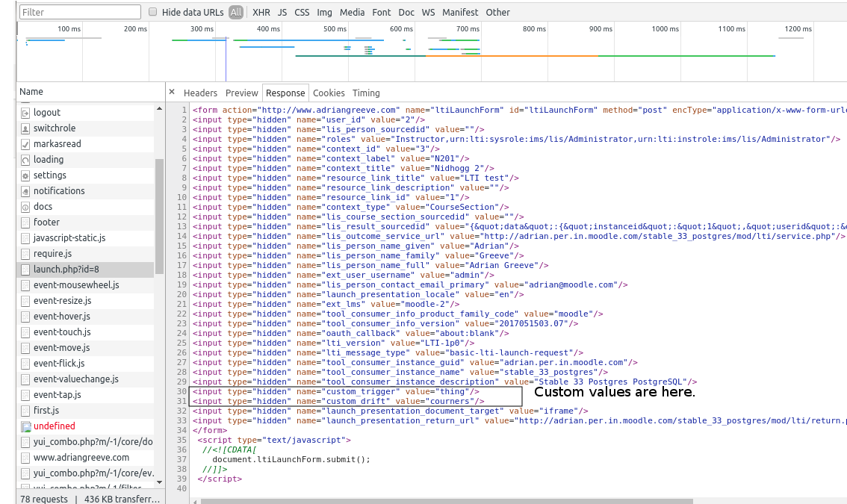Switch to the Preview tab
Image resolution: width=847 pixels, height=504 pixels.
pyautogui.click(x=241, y=93)
